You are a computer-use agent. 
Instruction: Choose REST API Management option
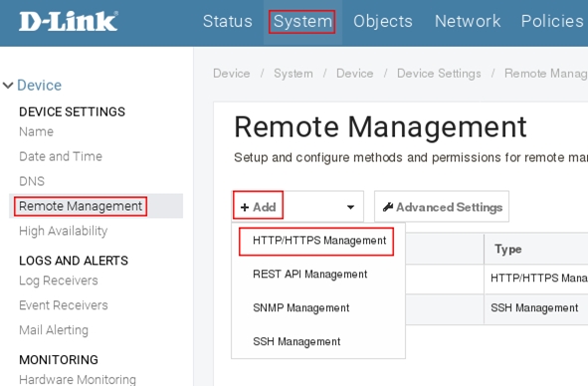click(x=309, y=275)
